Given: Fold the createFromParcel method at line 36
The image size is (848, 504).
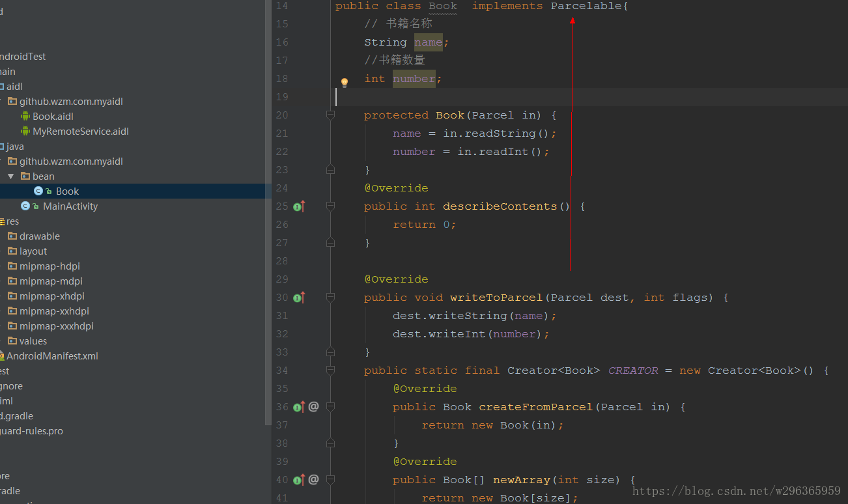Looking at the screenshot, I should coord(330,407).
